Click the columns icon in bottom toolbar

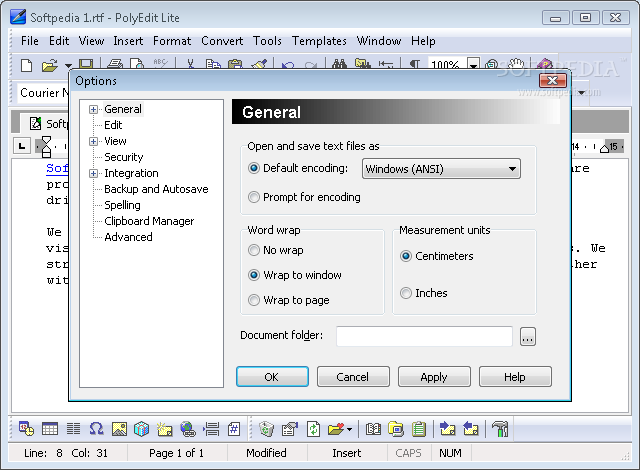(x=73, y=429)
